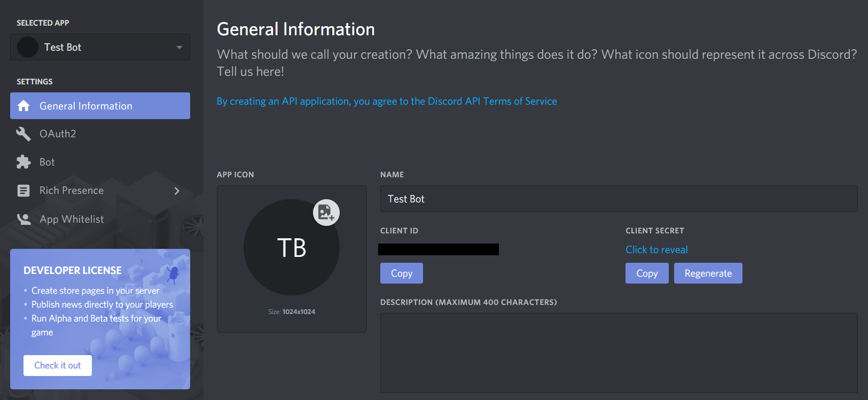This screenshot has width=868, height=400.
Task: Click the upload image icon on app avatar
Action: click(x=326, y=213)
